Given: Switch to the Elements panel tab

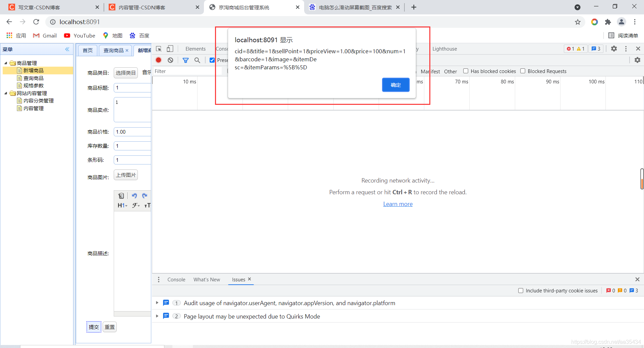Looking at the screenshot, I should [196, 49].
